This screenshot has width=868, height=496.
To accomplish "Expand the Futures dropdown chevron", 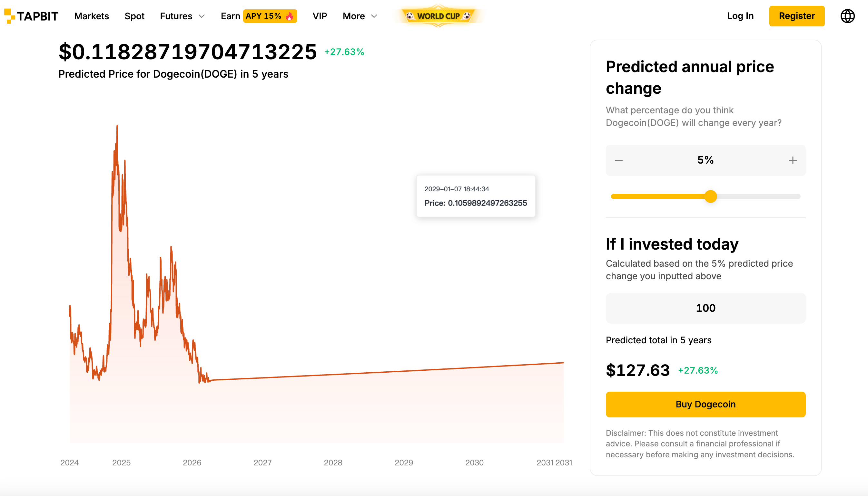I will [x=202, y=16].
